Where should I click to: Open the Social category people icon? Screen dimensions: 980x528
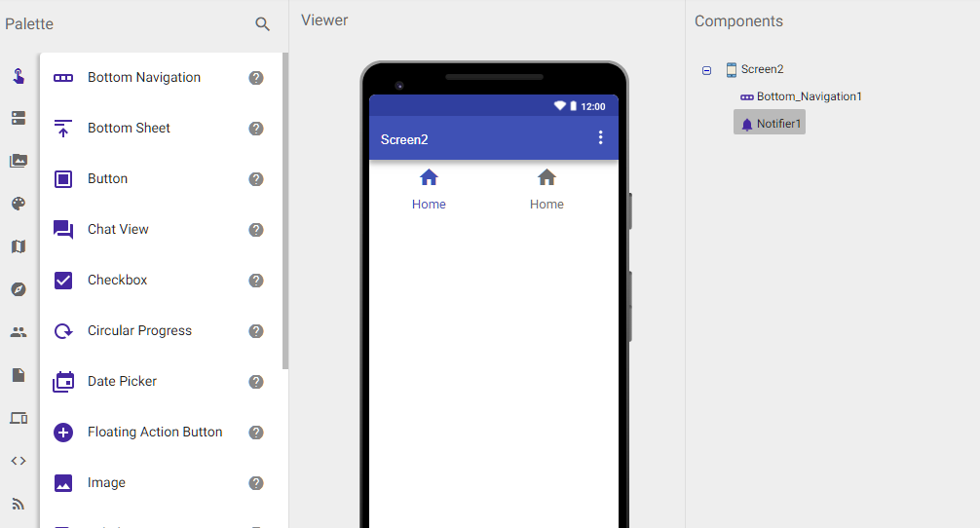tap(19, 332)
